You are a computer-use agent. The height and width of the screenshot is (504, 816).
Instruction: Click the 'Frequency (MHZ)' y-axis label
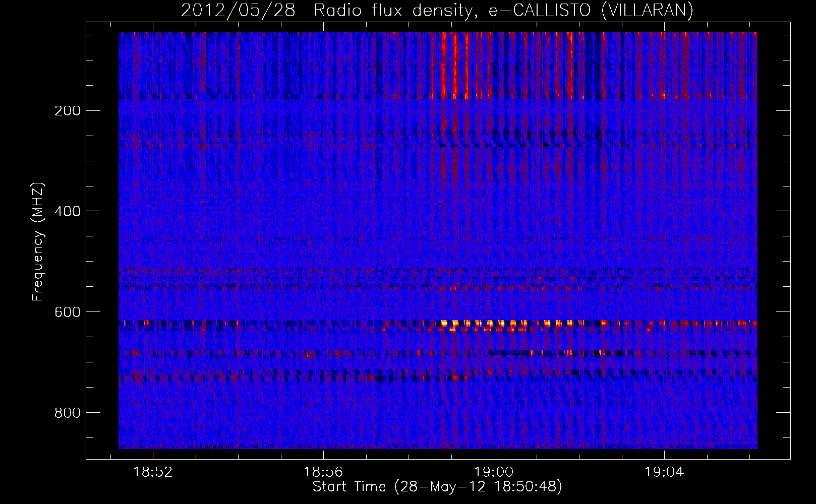[38, 241]
